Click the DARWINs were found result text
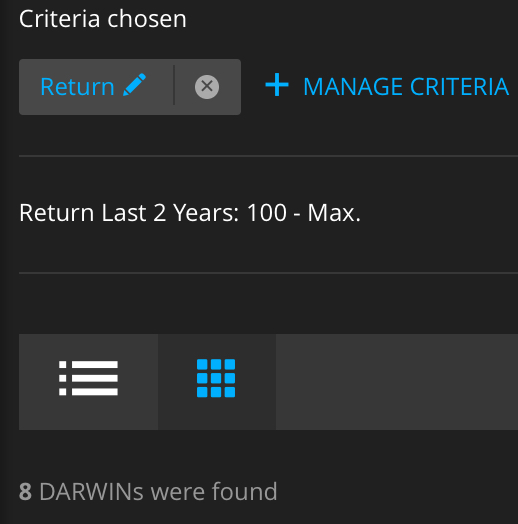The height and width of the screenshot is (524, 518). click(158, 492)
